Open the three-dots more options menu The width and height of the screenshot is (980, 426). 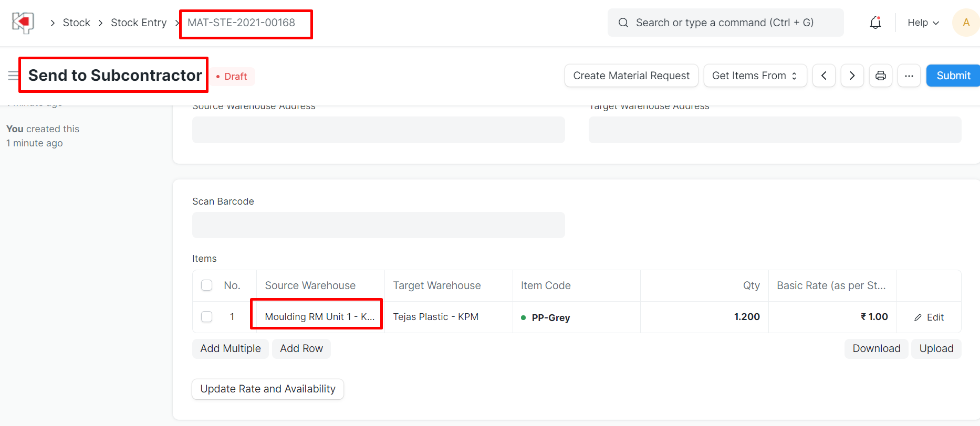click(x=909, y=76)
